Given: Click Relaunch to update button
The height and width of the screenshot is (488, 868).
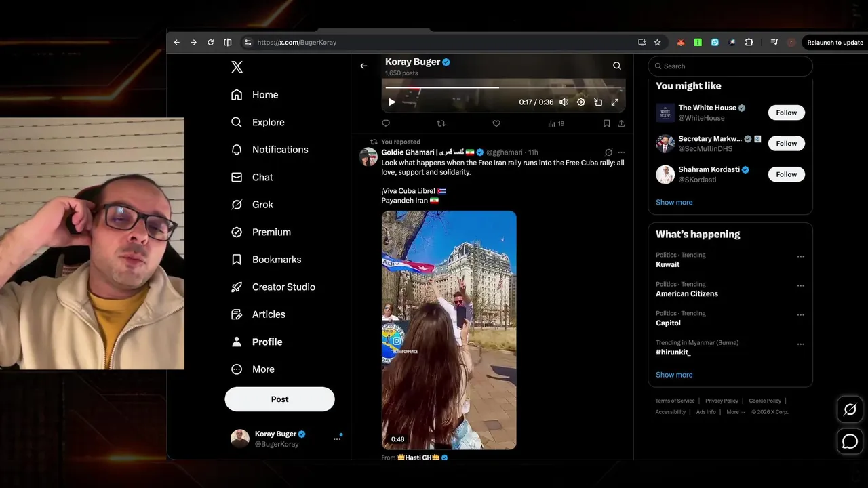Looking at the screenshot, I should 835,42.
